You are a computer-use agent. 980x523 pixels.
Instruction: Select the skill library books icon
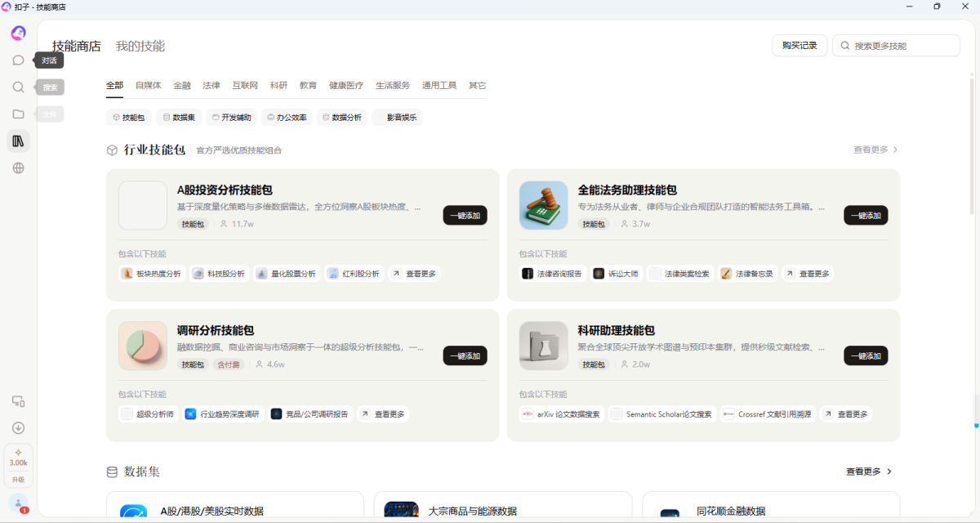coord(18,141)
